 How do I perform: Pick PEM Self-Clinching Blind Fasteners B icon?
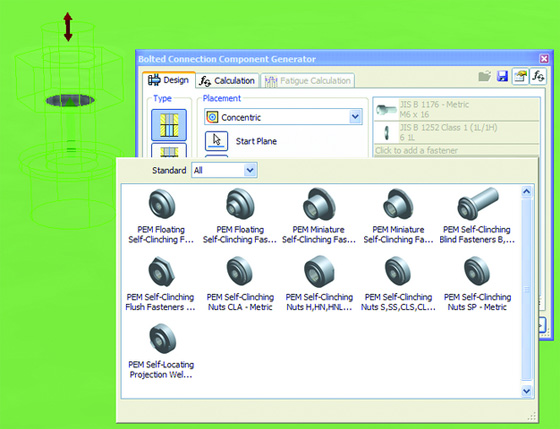pyautogui.click(x=477, y=204)
